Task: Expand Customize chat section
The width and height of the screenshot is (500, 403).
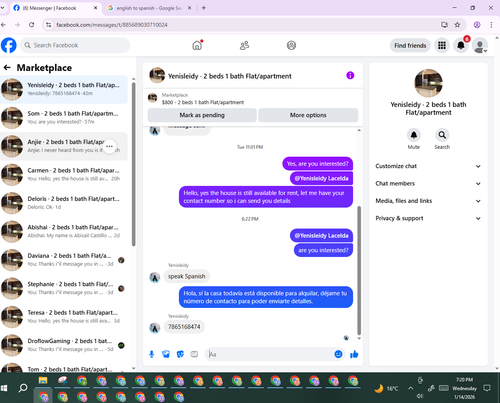Action: coord(428,166)
